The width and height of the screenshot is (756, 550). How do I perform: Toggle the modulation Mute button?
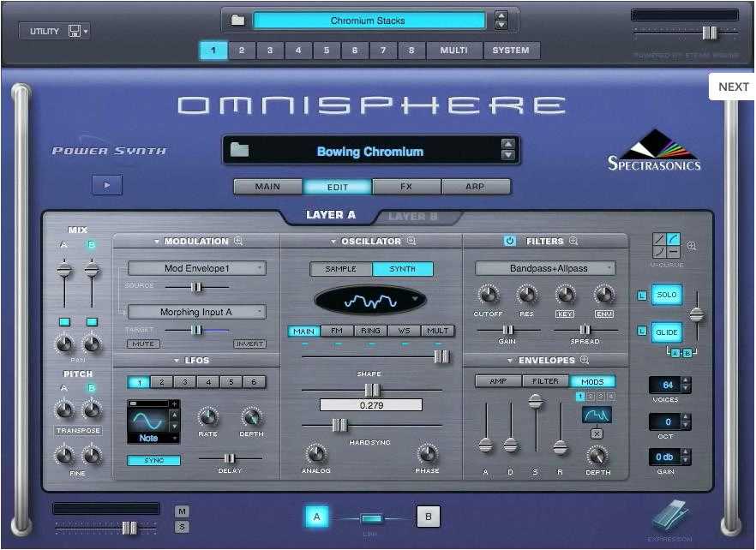pos(143,344)
